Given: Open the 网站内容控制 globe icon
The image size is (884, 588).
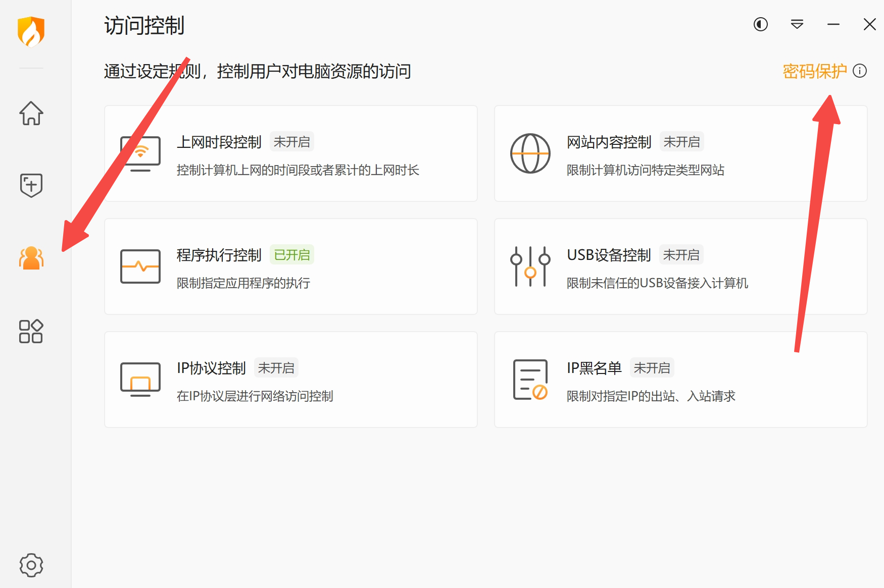Looking at the screenshot, I should [x=530, y=153].
